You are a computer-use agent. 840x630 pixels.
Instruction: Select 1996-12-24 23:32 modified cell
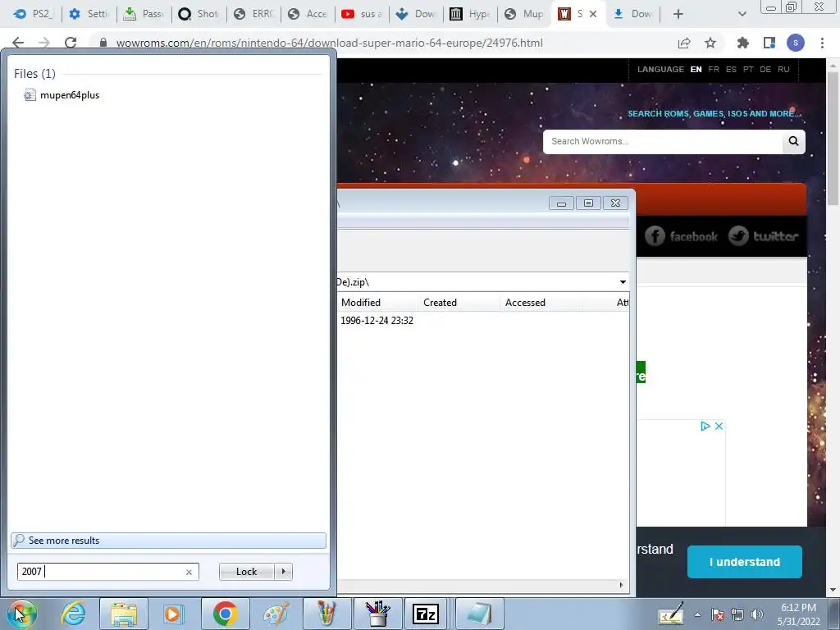point(377,321)
